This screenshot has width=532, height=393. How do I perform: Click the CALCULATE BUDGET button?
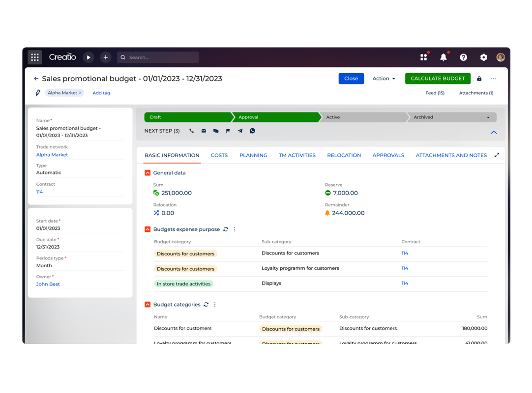tap(438, 79)
